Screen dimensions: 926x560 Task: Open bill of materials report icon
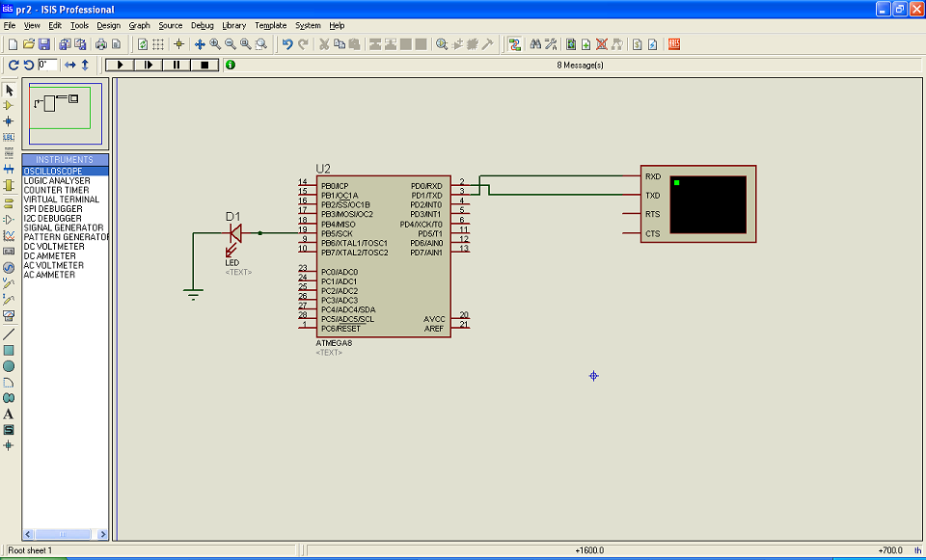click(x=638, y=44)
